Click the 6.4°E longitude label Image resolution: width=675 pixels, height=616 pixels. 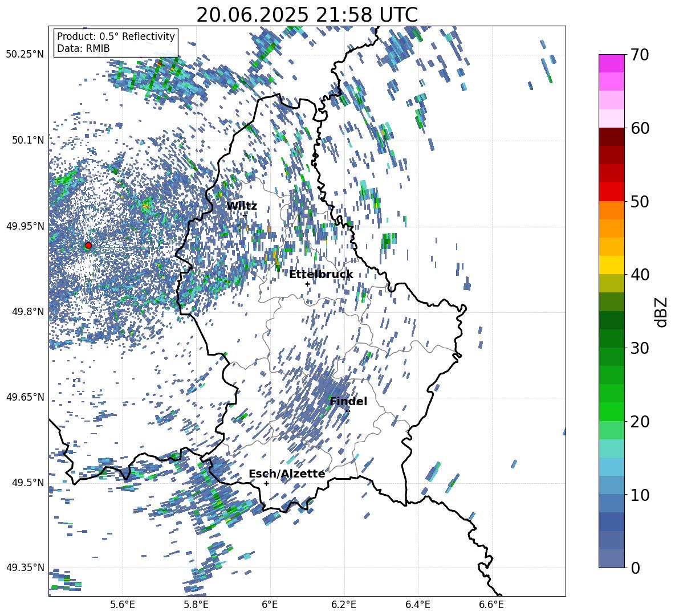pyautogui.click(x=418, y=605)
